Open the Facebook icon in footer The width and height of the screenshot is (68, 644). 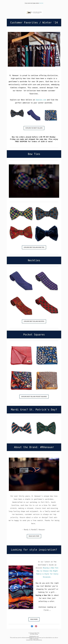click(x=32, y=626)
